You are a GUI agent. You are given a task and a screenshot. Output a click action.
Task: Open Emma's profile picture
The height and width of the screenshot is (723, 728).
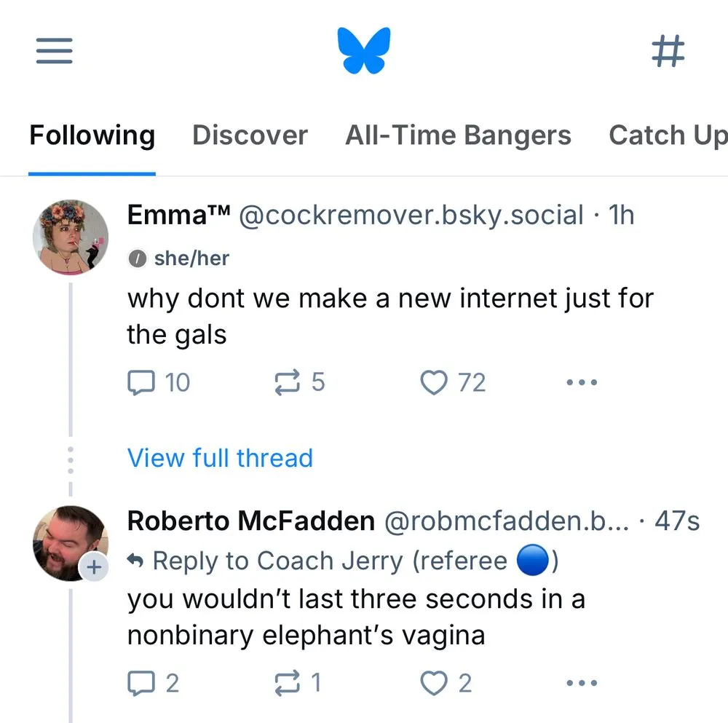pyautogui.click(x=70, y=237)
